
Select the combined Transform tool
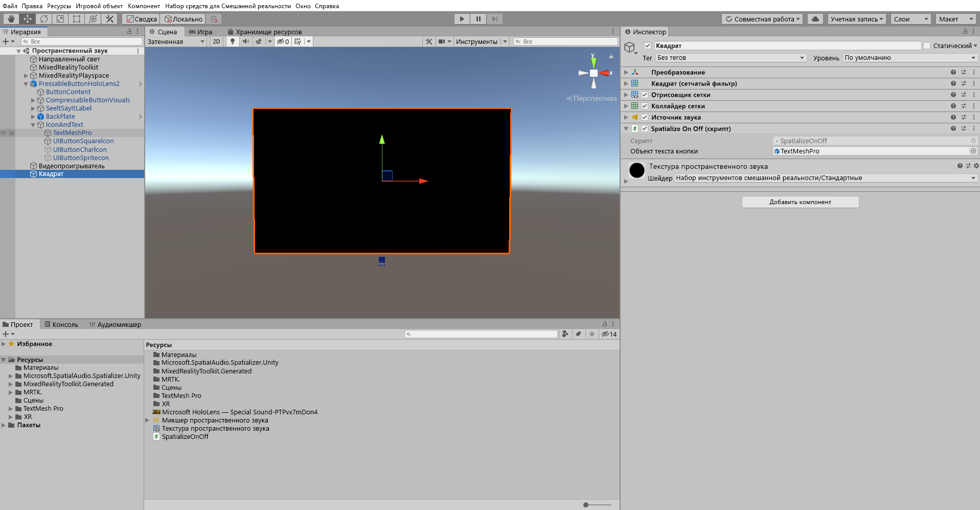(93, 19)
